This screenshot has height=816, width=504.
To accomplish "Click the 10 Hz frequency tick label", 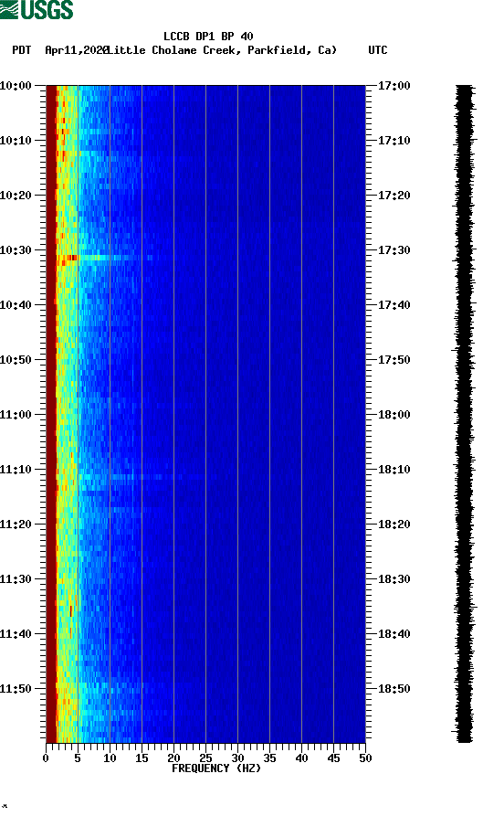I will click(x=110, y=758).
